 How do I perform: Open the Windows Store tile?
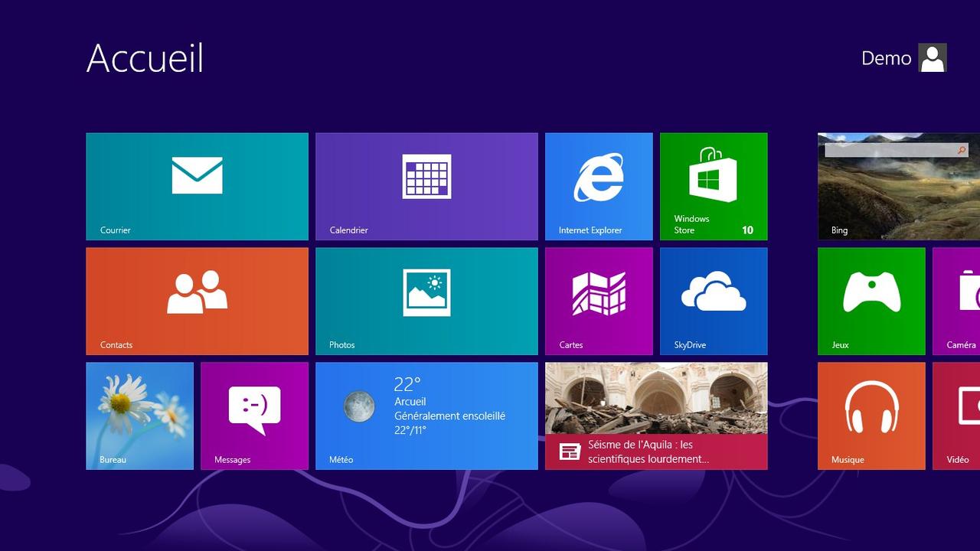714,186
